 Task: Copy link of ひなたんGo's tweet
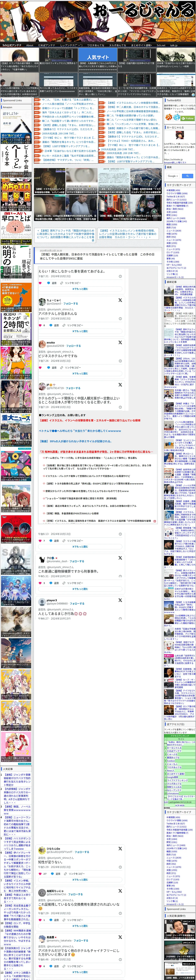pos(75,874)
